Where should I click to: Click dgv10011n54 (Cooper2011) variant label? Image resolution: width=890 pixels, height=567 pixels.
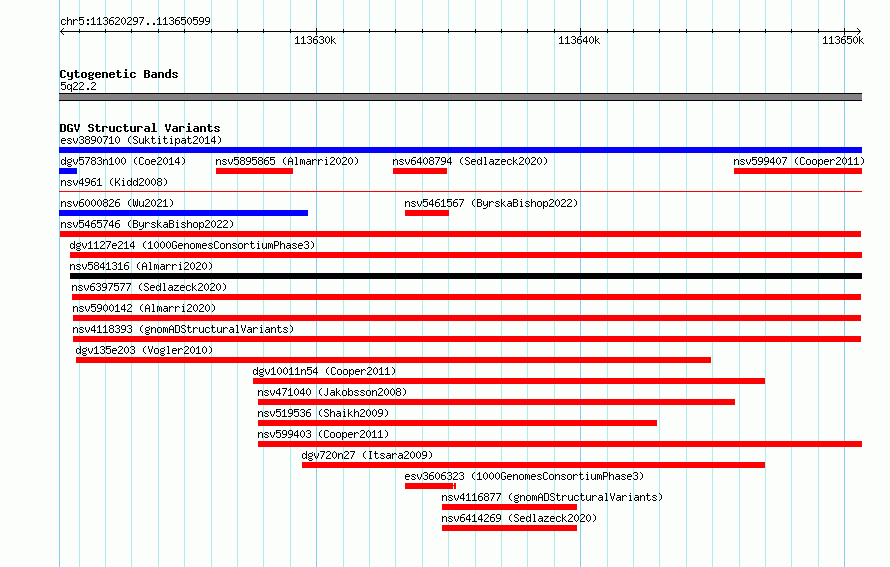(324, 371)
